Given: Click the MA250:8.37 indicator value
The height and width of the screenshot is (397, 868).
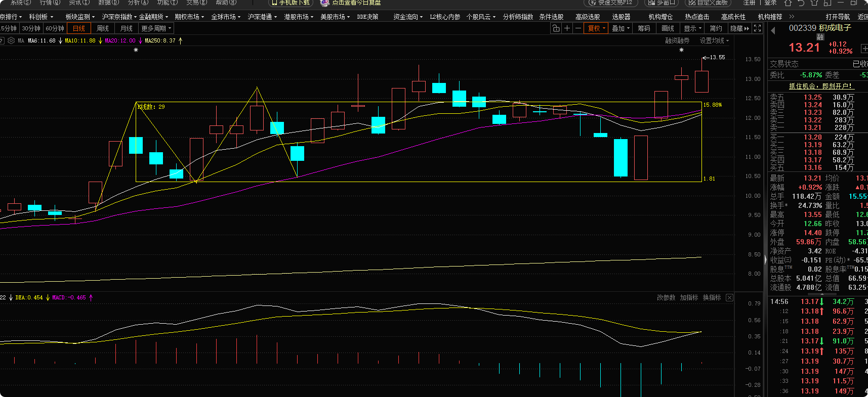Looking at the screenshot, I should [x=160, y=40].
